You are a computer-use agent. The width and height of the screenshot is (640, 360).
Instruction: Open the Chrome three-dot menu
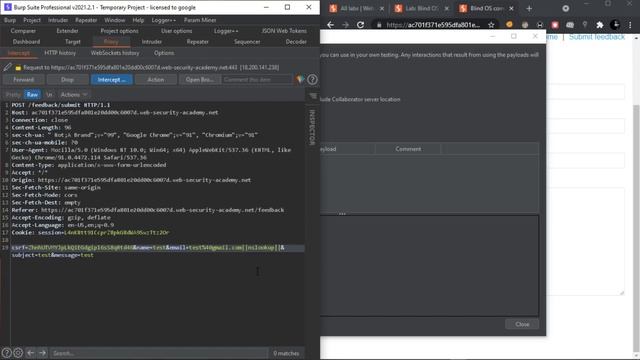click(x=630, y=25)
